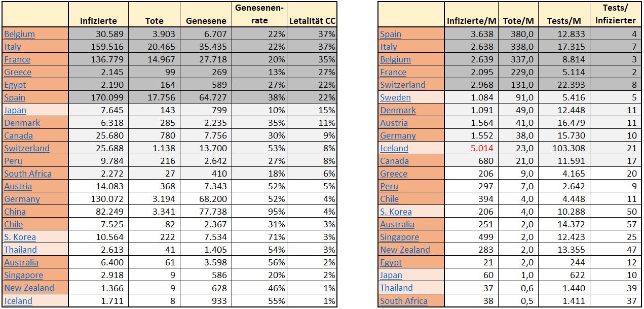The height and width of the screenshot is (309, 644).
Task: Open the S. Korea link in right table
Action: point(396,212)
